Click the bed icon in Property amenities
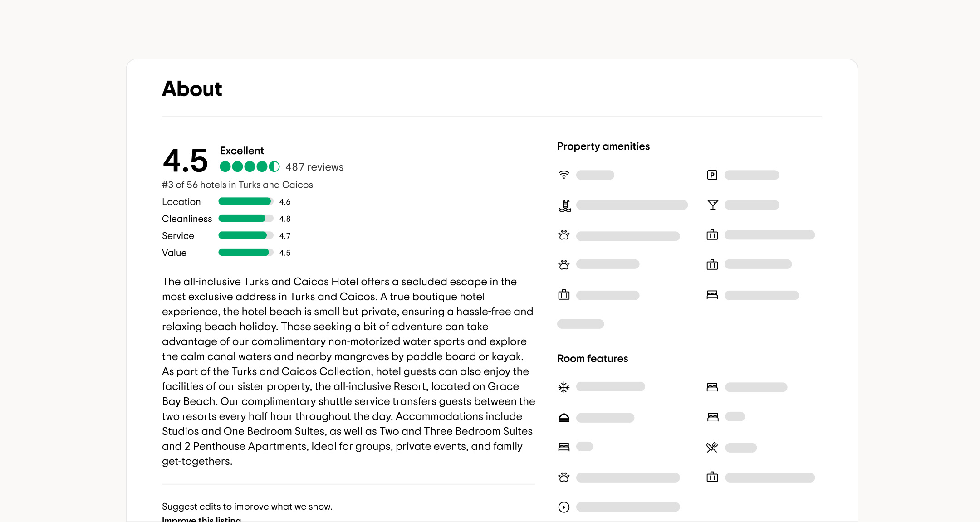This screenshot has height=522, width=980. 712,295
